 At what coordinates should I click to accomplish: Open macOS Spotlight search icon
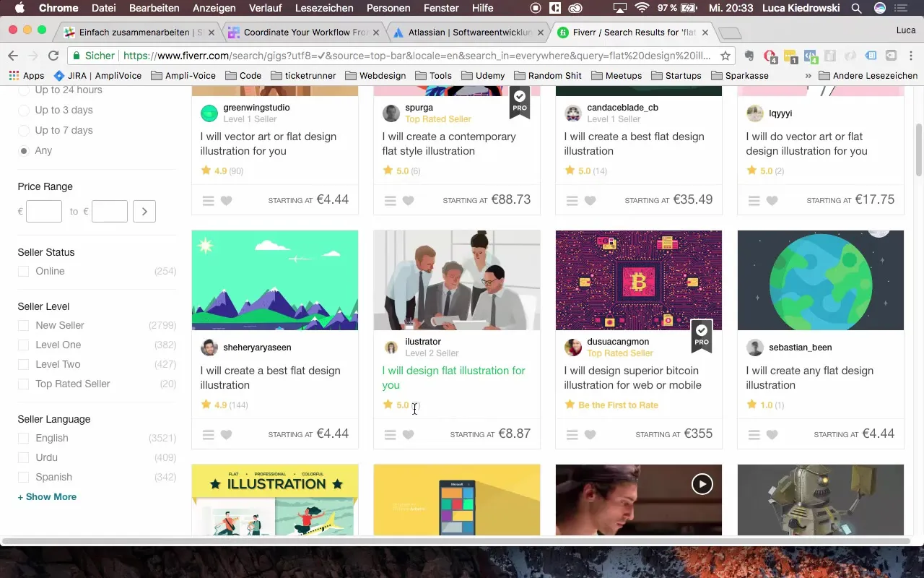pyautogui.click(x=856, y=8)
